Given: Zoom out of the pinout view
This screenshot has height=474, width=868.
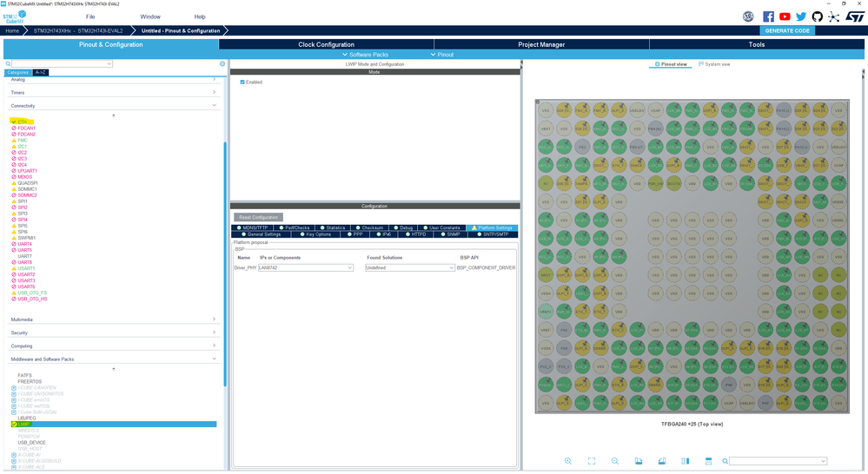Looking at the screenshot, I should [x=615, y=461].
